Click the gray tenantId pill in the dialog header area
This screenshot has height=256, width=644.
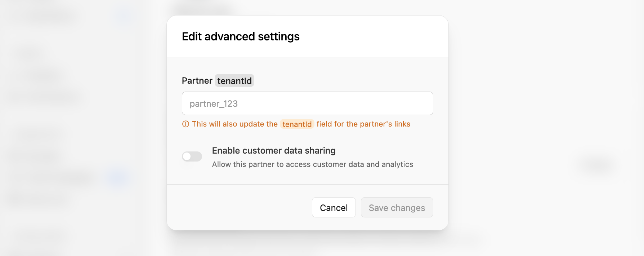(x=234, y=80)
